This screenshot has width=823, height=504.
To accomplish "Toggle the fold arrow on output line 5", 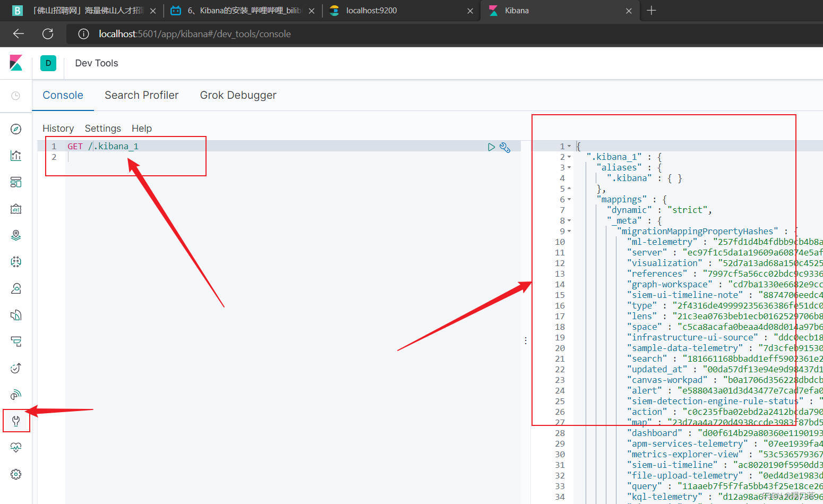I will [x=569, y=189].
